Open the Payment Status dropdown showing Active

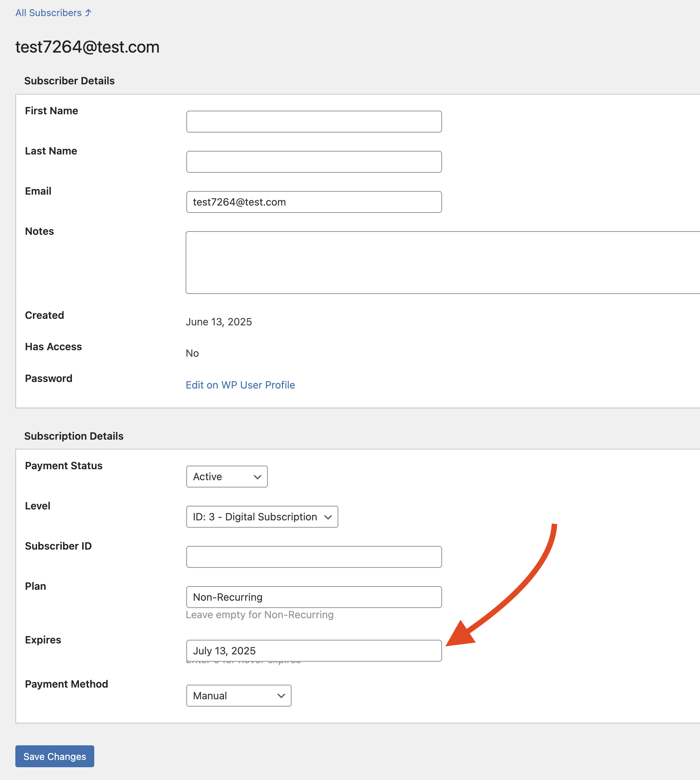[x=227, y=476]
